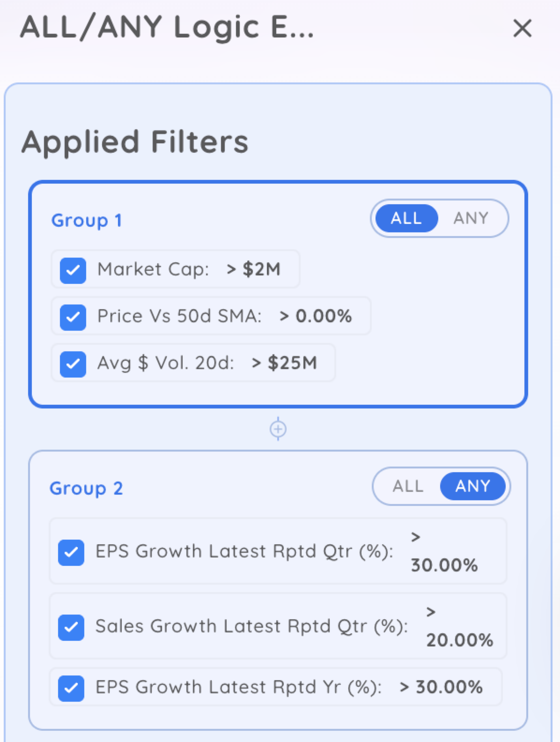
Task: Switch Group 1 logic to ANY
Action: (x=471, y=218)
